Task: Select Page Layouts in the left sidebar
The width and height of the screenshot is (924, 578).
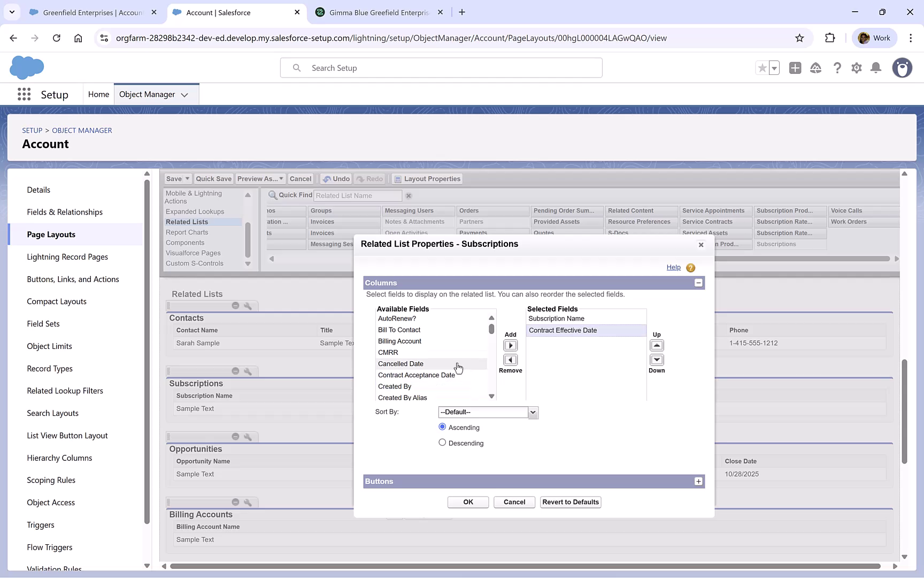Action: pos(51,234)
